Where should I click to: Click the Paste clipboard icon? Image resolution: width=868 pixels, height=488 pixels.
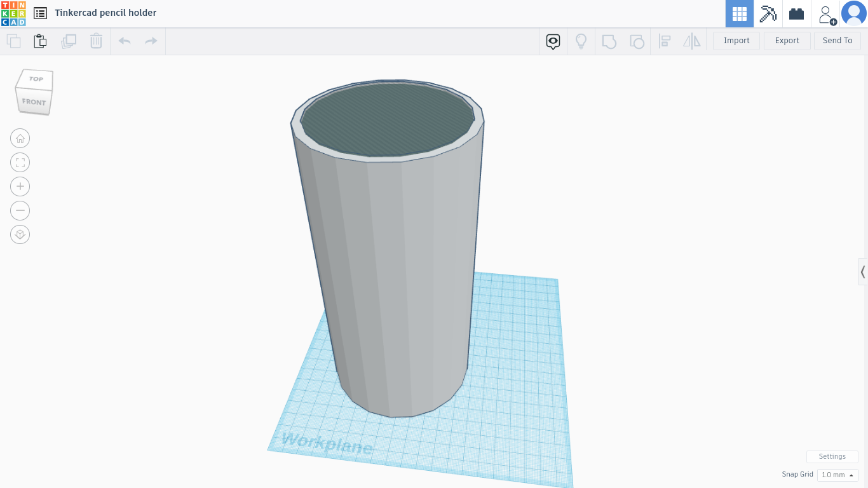point(40,41)
